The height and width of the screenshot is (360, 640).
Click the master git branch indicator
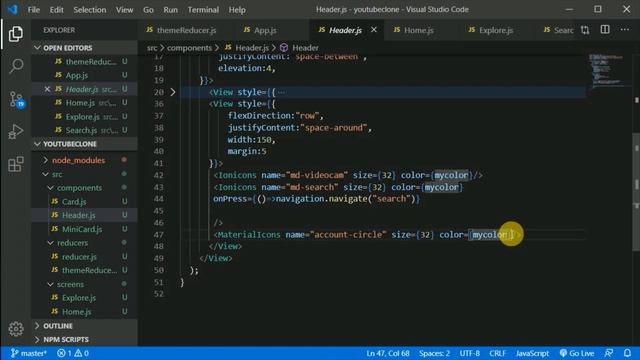pyautogui.click(x=28, y=353)
